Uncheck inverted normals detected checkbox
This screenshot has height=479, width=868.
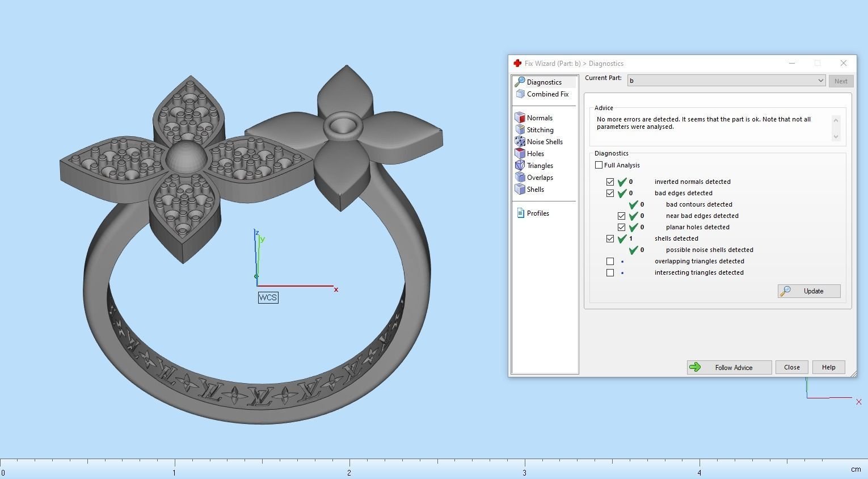point(610,182)
